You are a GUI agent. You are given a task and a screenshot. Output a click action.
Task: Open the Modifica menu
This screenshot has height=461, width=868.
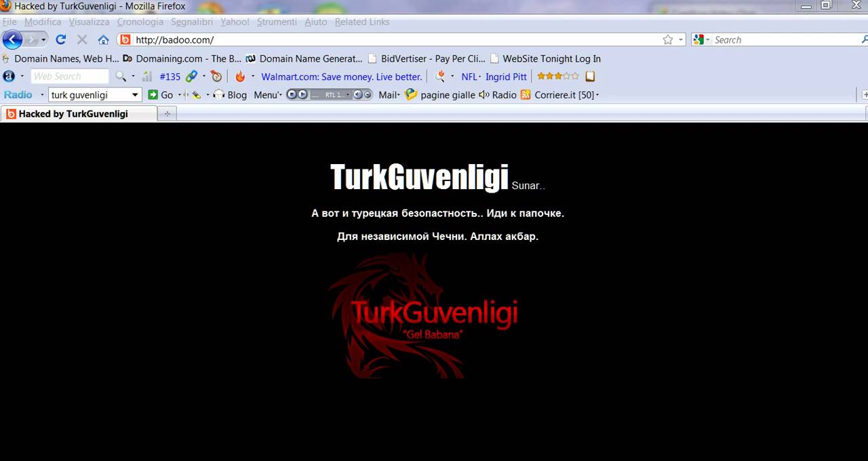click(x=43, y=22)
